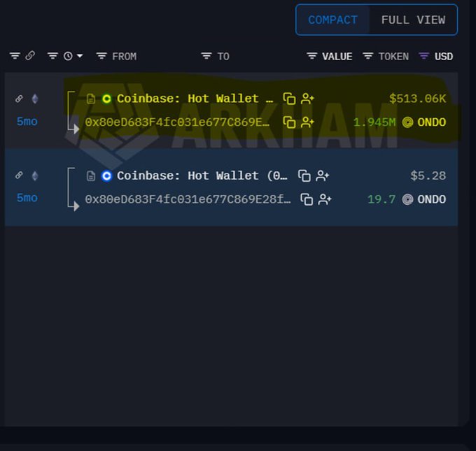Click the filter lines icon beside the clock
This screenshot has height=451, width=476.
pyautogui.click(x=52, y=56)
